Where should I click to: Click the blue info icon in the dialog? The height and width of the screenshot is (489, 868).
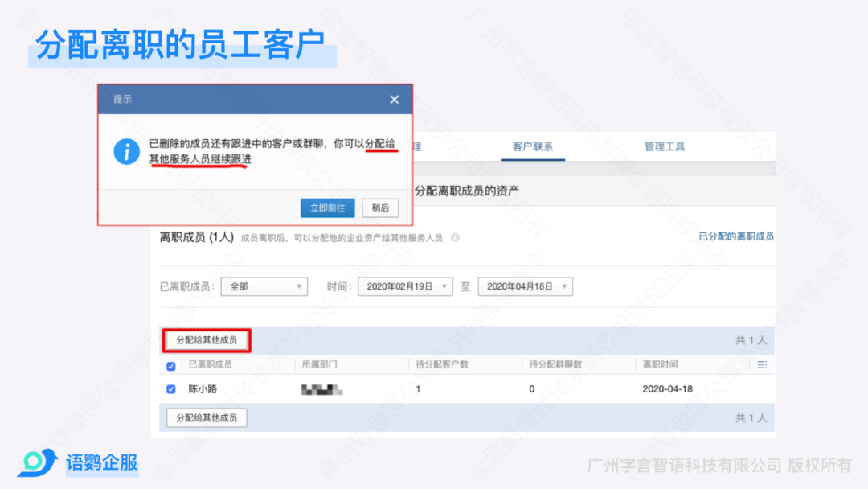point(126,151)
